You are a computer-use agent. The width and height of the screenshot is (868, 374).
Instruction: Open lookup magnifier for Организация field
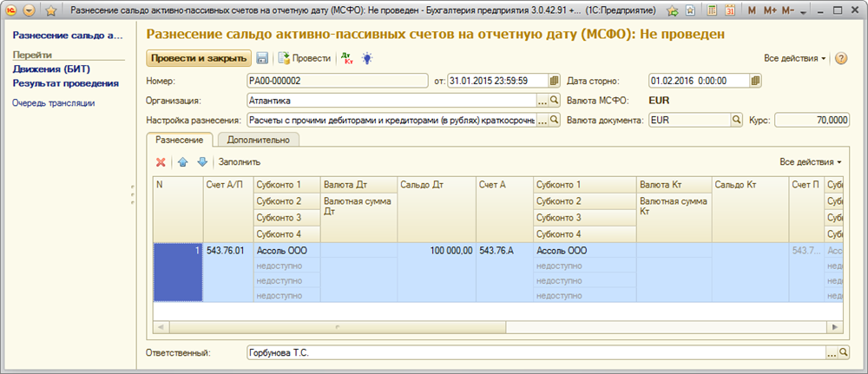pos(556,101)
